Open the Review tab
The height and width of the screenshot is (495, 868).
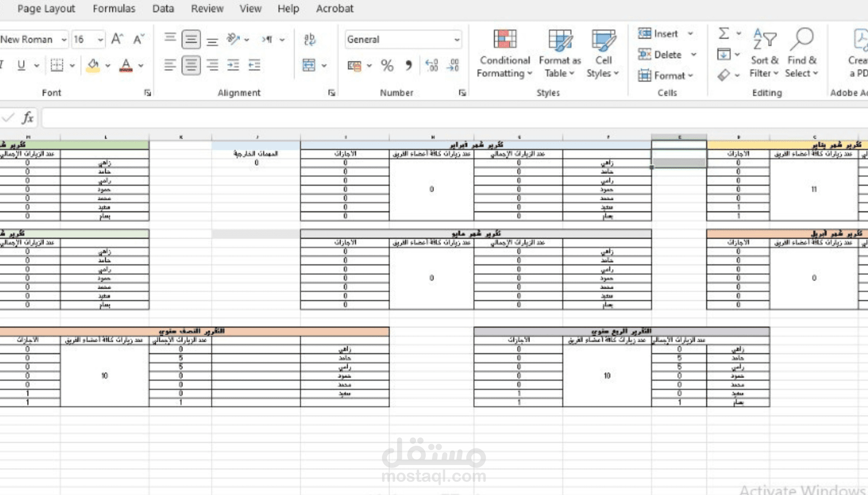click(x=207, y=9)
